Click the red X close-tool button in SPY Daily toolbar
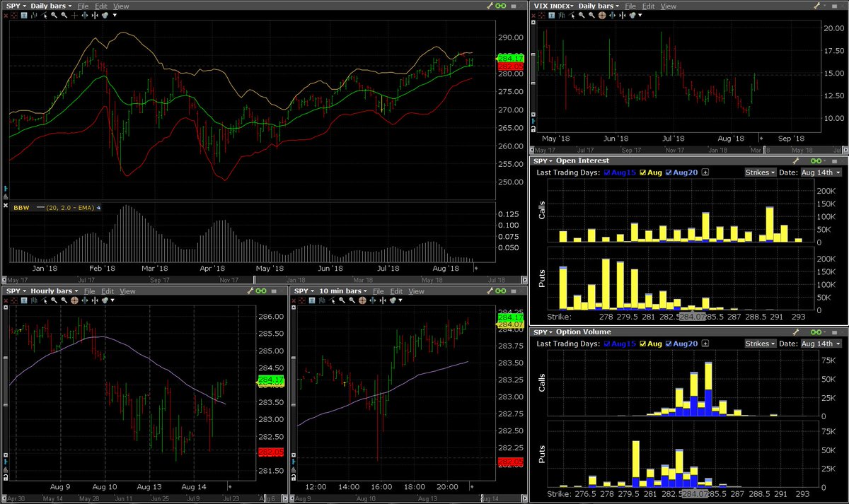Viewport: 849px width, 504px height. [6, 16]
